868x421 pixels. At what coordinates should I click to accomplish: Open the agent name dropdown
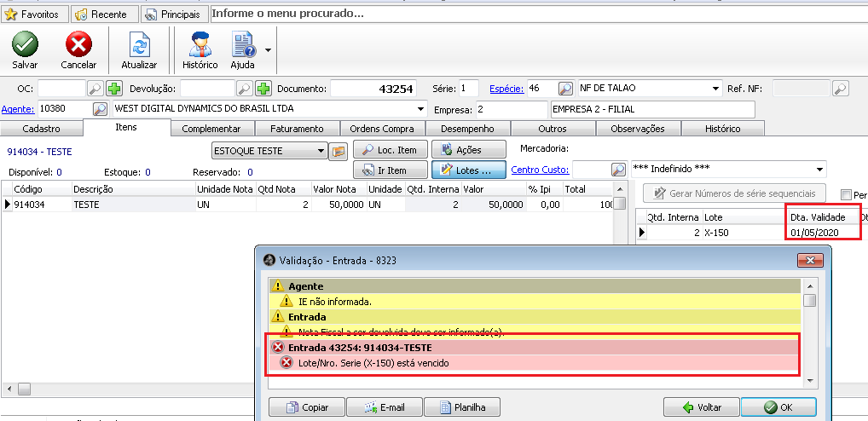pyautogui.click(x=421, y=109)
